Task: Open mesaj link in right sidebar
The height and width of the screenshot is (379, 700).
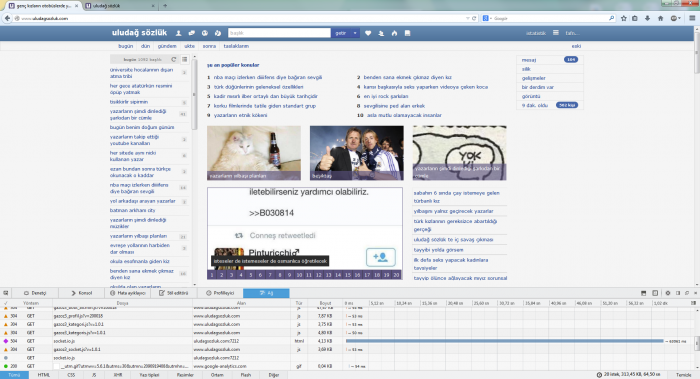Action: pos(529,60)
